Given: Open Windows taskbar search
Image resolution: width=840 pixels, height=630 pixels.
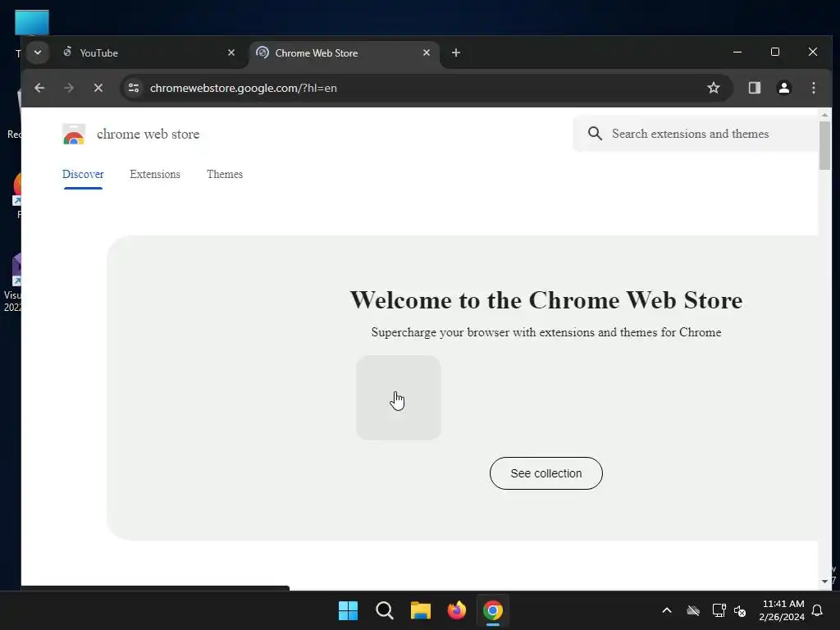Looking at the screenshot, I should (384, 610).
